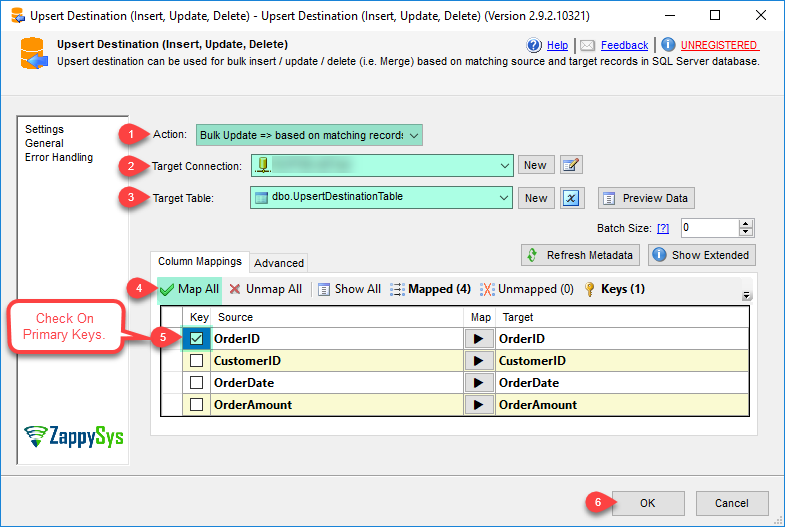785x527 pixels.
Task: Select the OrderID source cell
Action: [337, 339]
